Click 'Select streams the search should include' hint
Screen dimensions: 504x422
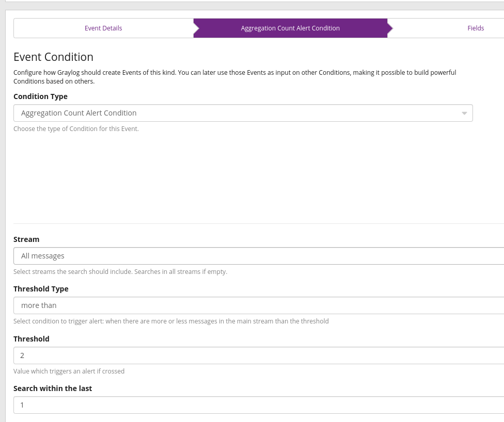tap(120, 272)
